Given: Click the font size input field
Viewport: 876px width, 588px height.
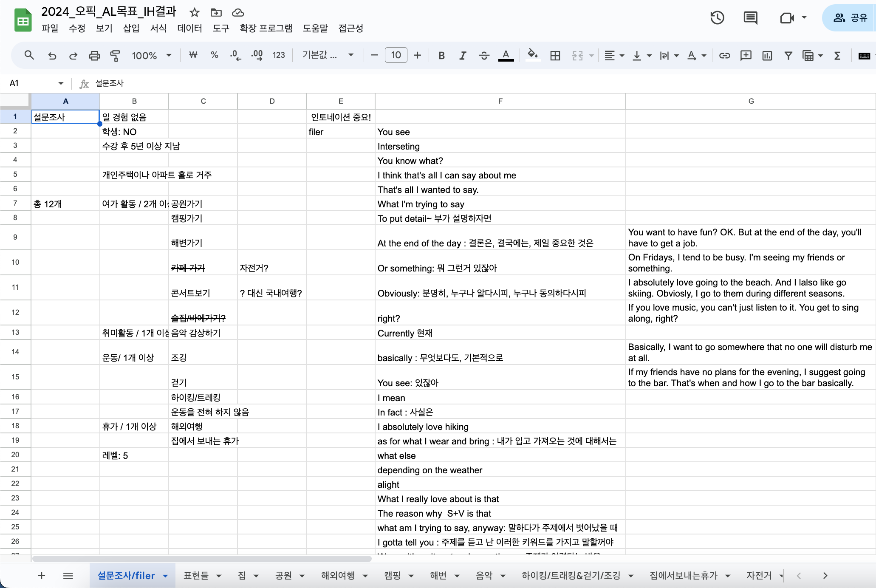Looking at the screenshot, I should coord(396,55).
